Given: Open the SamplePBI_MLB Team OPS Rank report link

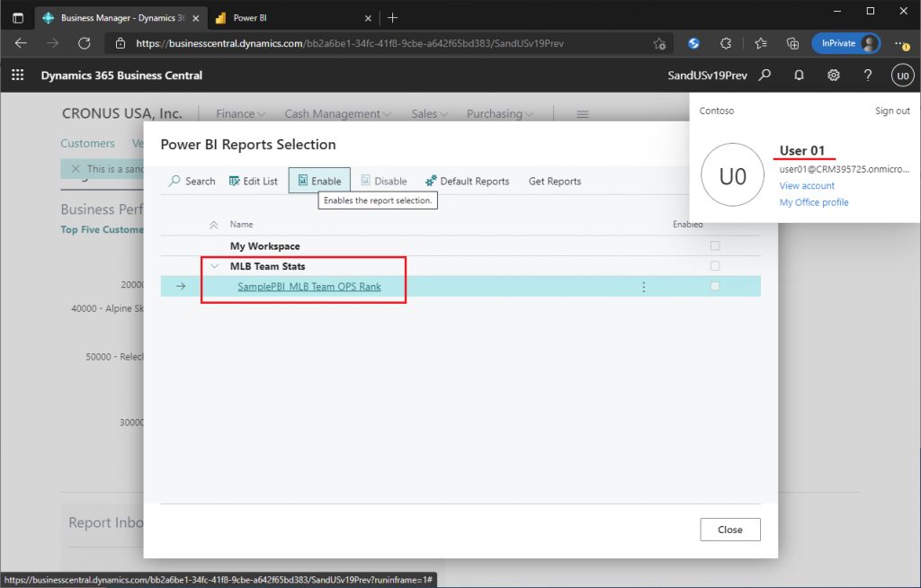Looking at the screenshot, I should pos(309,287).
